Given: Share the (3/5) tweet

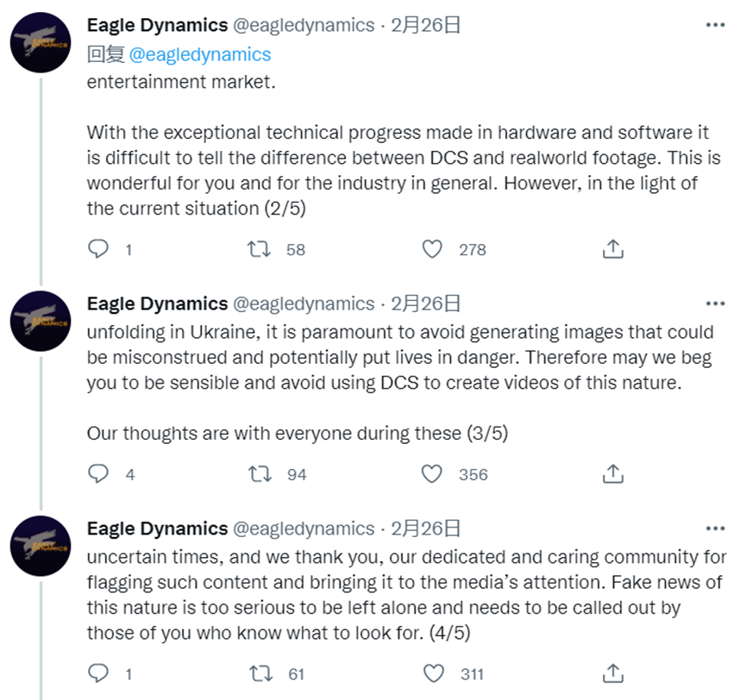Looking at the screenshot, I should click(x=613, y=473).
